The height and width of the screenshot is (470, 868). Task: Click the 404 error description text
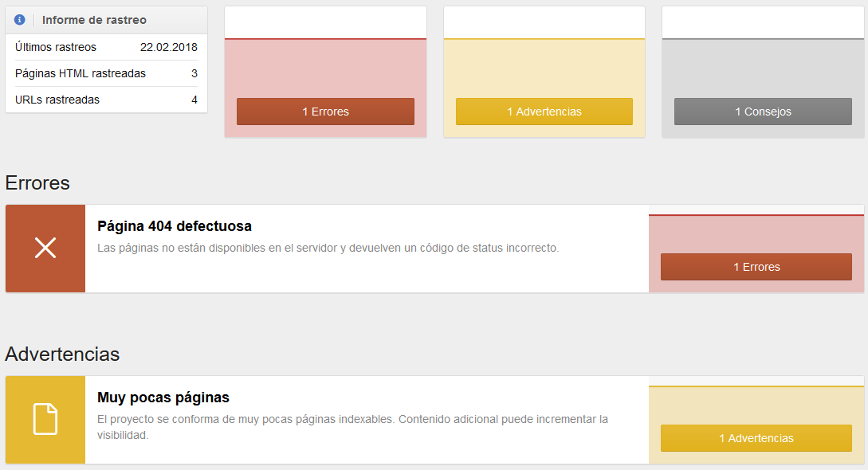(328, 249)
